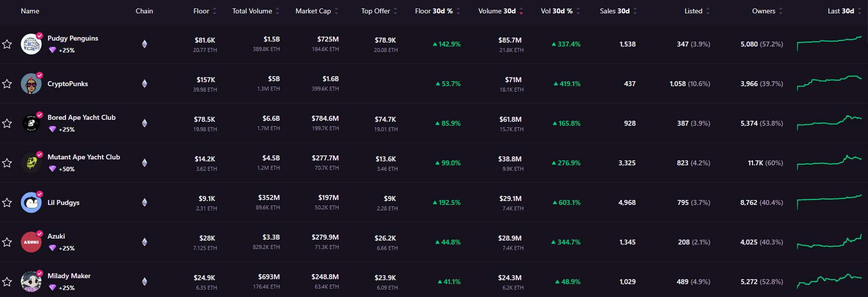The height and width of the screenshot is (297, 868).
Task: Favorite Pudgy Penguins with the star
Action: point(7,44)
